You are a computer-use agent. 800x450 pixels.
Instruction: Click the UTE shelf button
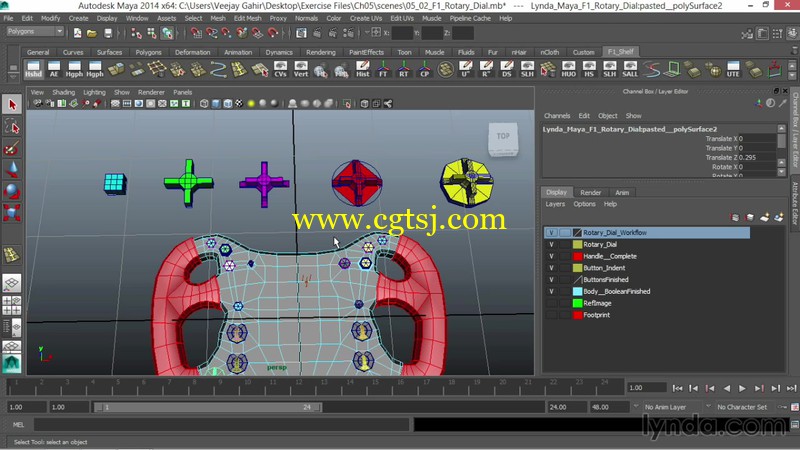[733, 69]
